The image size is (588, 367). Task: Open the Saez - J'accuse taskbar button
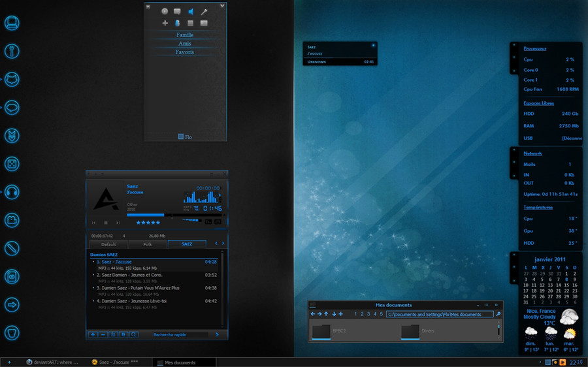tap(116, 362)
